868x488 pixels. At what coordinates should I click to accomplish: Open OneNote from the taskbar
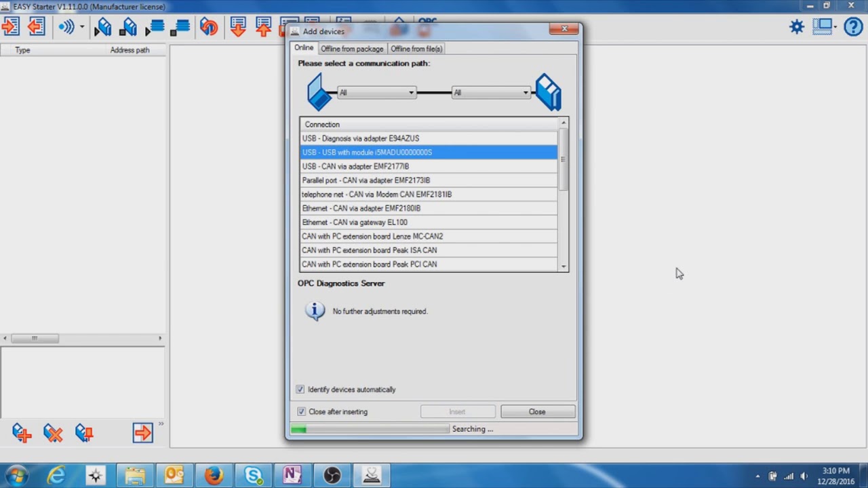click(x=292, y=476)
